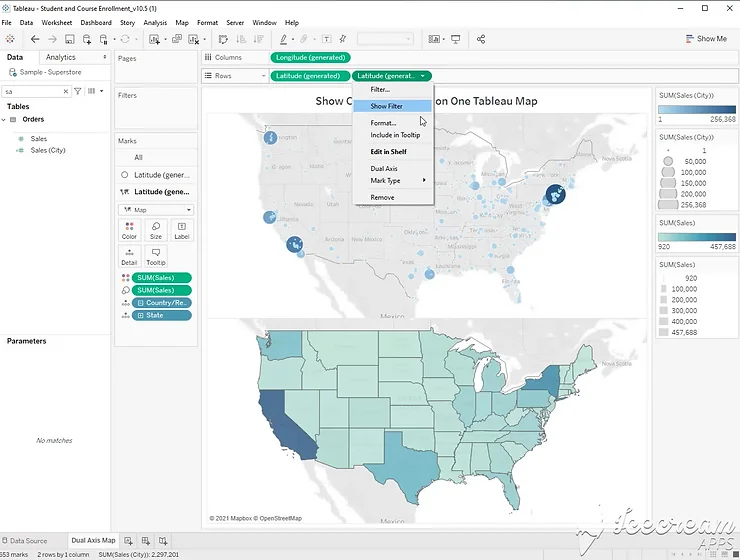Click the Highlight pen toolbar icon
Viewport: 740px width, 560px height.
pos(284,39)
